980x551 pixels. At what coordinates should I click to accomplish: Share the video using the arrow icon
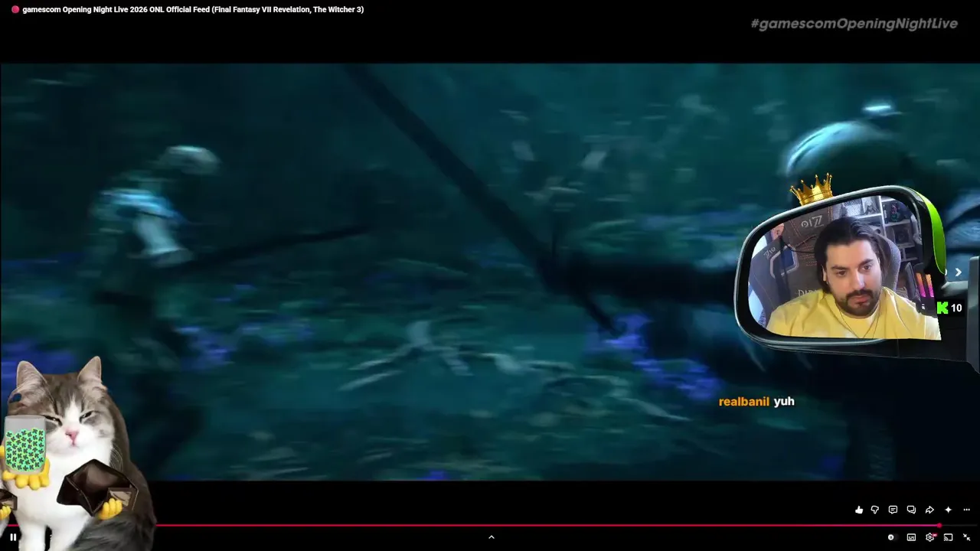[x=929, y=510]
